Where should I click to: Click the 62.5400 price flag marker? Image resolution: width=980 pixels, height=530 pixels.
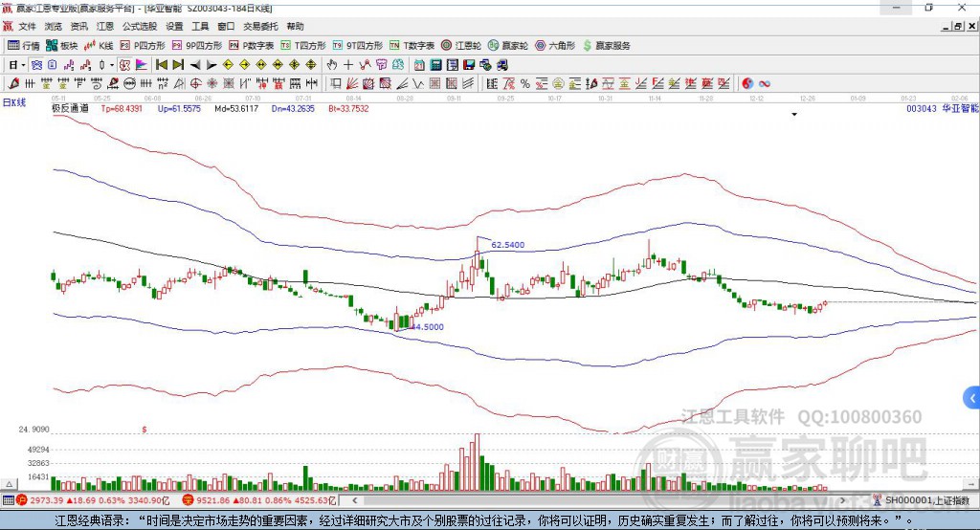(507, 245)
